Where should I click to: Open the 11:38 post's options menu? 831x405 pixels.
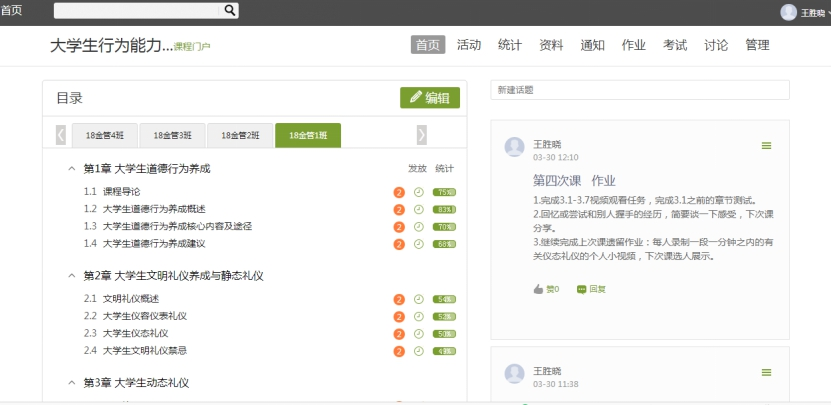pos(767,372)
